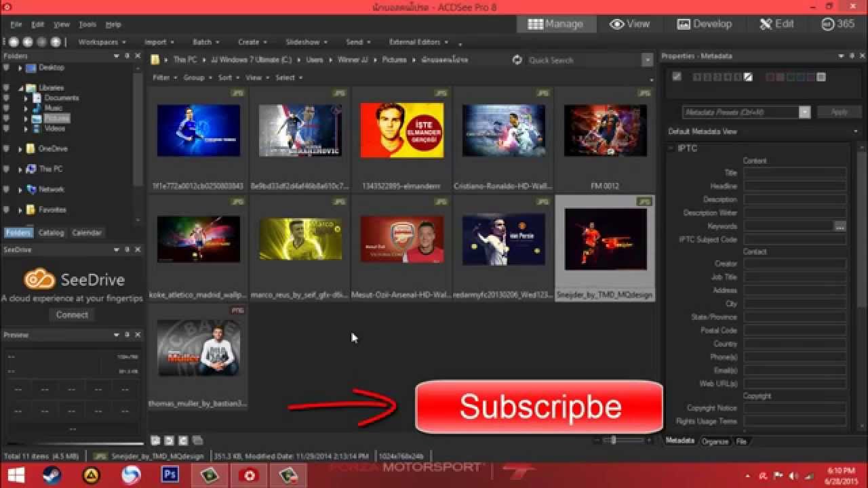Click the first icon below the file list
This screenshot has width=868, height=488.
click(155, 441)
